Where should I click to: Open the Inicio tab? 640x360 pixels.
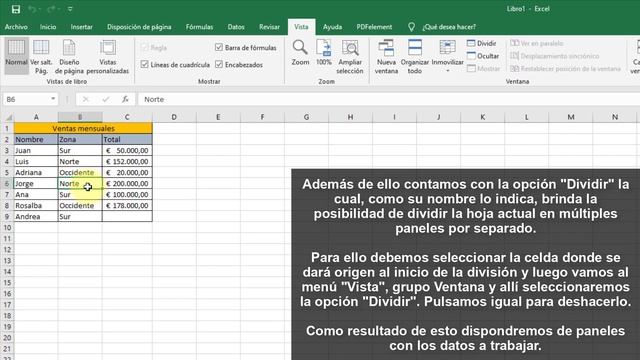48,27
